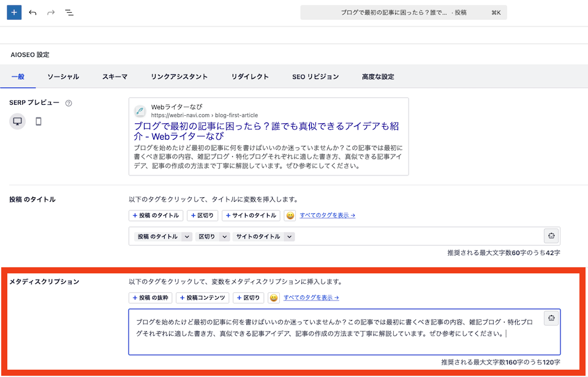588x377 pixels.
Task: Open the リダイレクト tab
Action: click(x=250, y=77)
